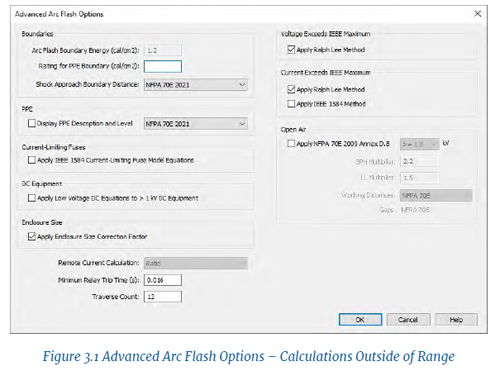Click the Traverse Count input field
The height and width of the screenshot is (371, 500).
tap(163, 296)
